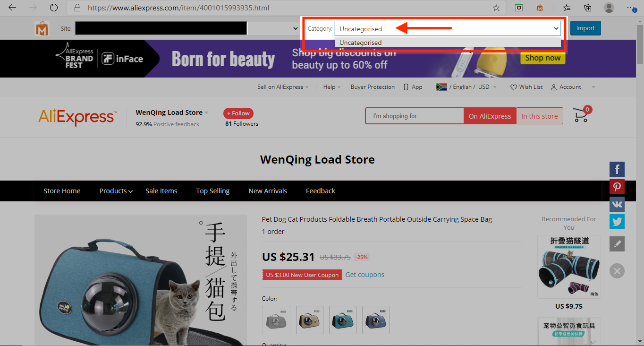Close the share sidebar with the X circle

coord(617,271)
